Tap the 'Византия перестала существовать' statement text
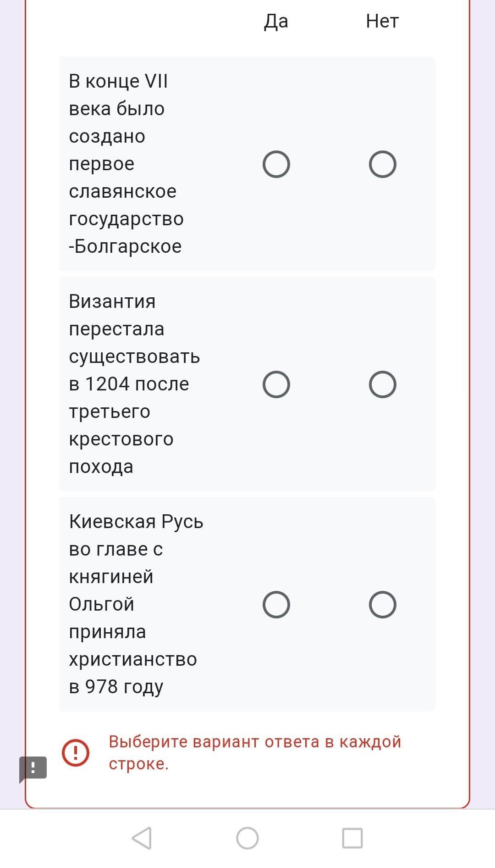 coord(135,384)
